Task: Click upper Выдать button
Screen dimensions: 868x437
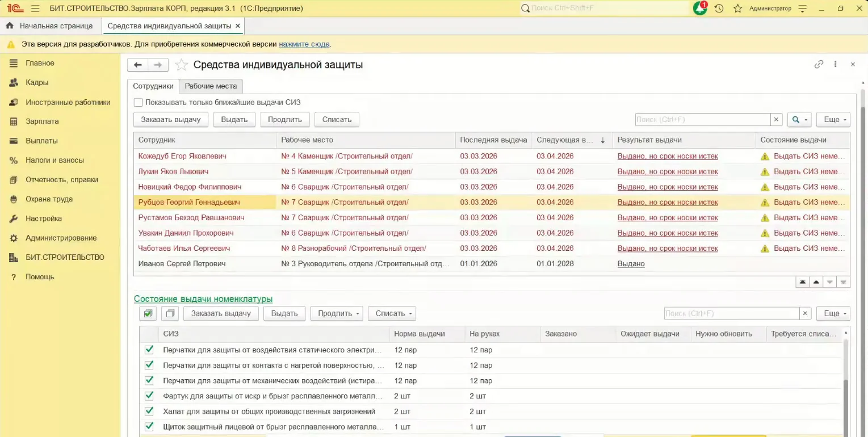Action: [234, 120]
